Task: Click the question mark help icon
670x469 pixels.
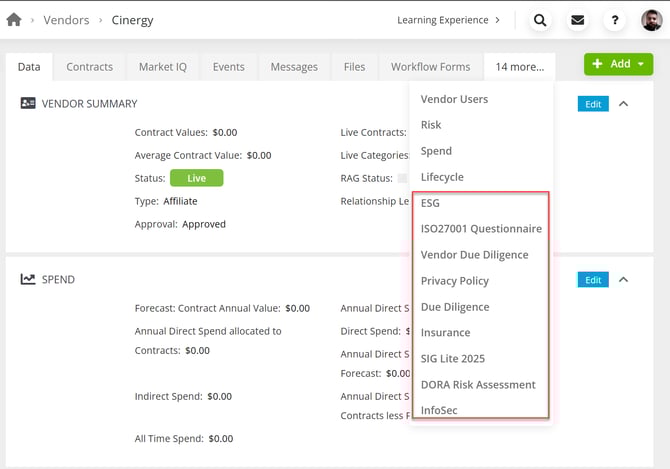Action: [615, 20]
